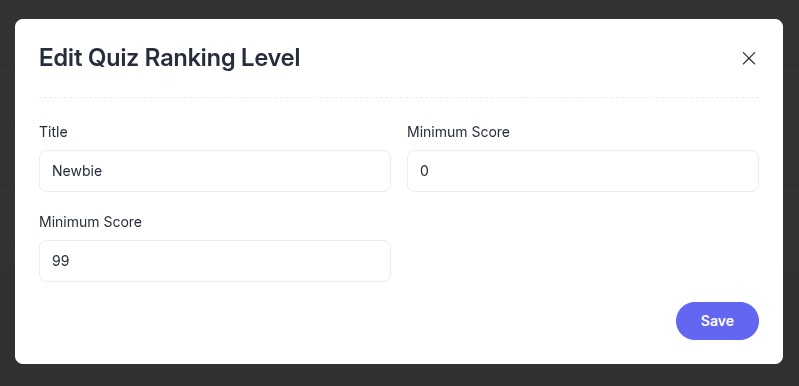This screenshot has width=799, height=386.
Task: Click the Edit Quiz Ranking Level heading
Action: tap(170, 58)
